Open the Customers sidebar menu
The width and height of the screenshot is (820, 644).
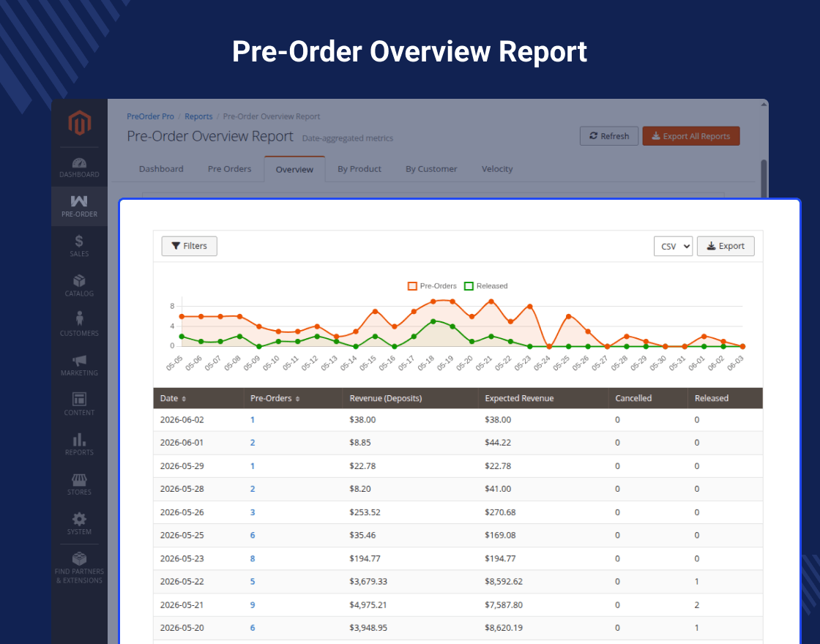[x=80, y=325]
